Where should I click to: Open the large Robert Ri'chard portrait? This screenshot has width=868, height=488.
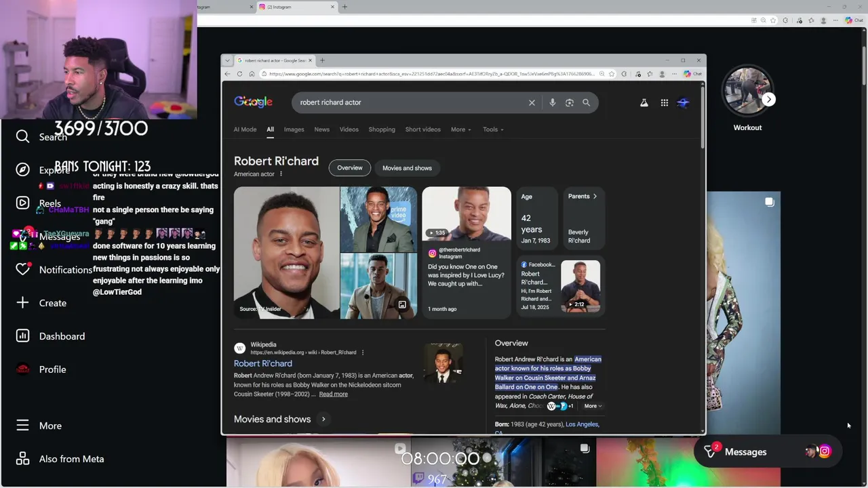coord(286,253)
